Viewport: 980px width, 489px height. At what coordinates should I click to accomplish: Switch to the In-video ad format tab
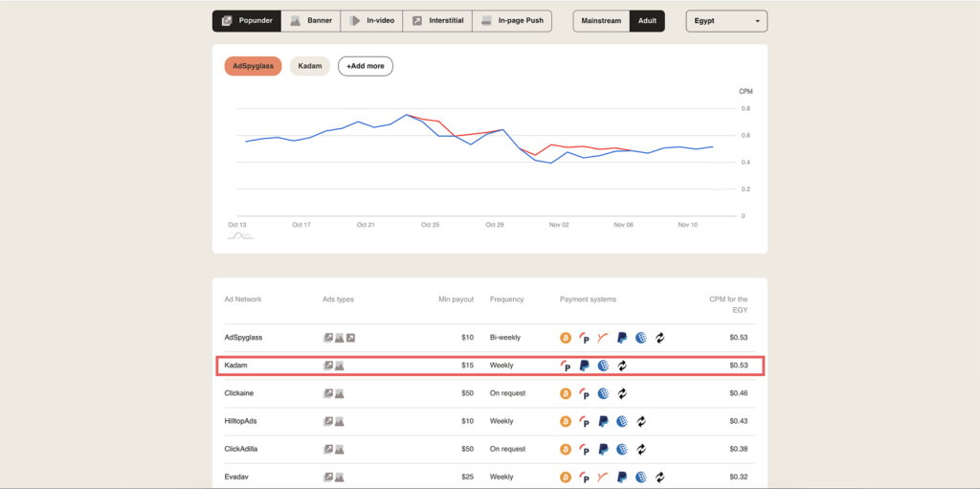(x=375, y=20)
